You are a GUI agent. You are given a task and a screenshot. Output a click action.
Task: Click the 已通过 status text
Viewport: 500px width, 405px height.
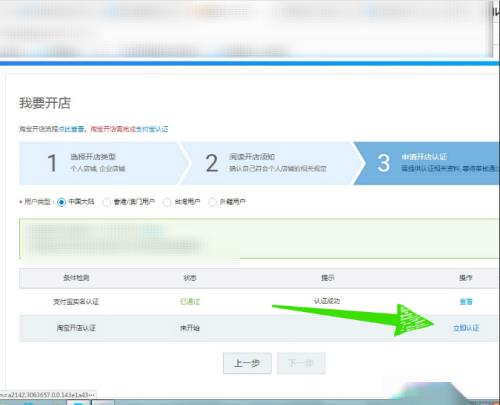coord(190,302)
